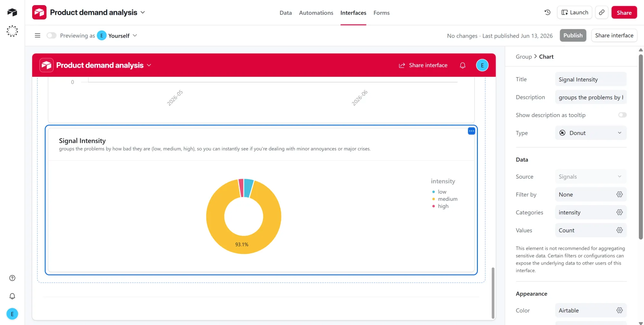Click the E avatar beside Yourself

click(101, 35)
